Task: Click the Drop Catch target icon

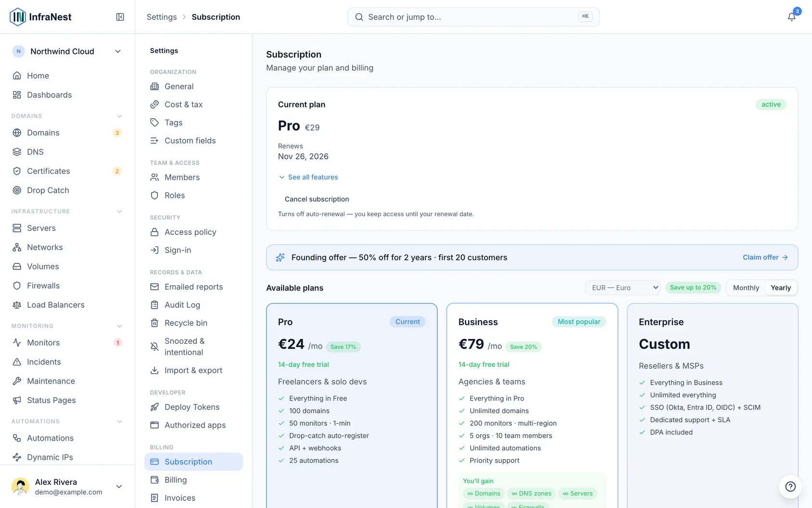Action: tap(17, 190)
